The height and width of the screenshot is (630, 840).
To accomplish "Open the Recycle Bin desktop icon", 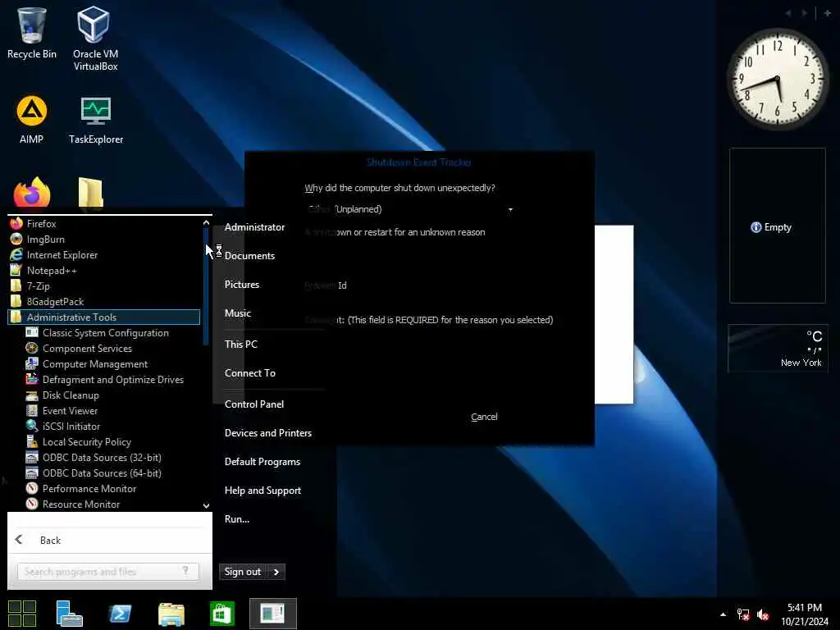I will tap(32, 33).
